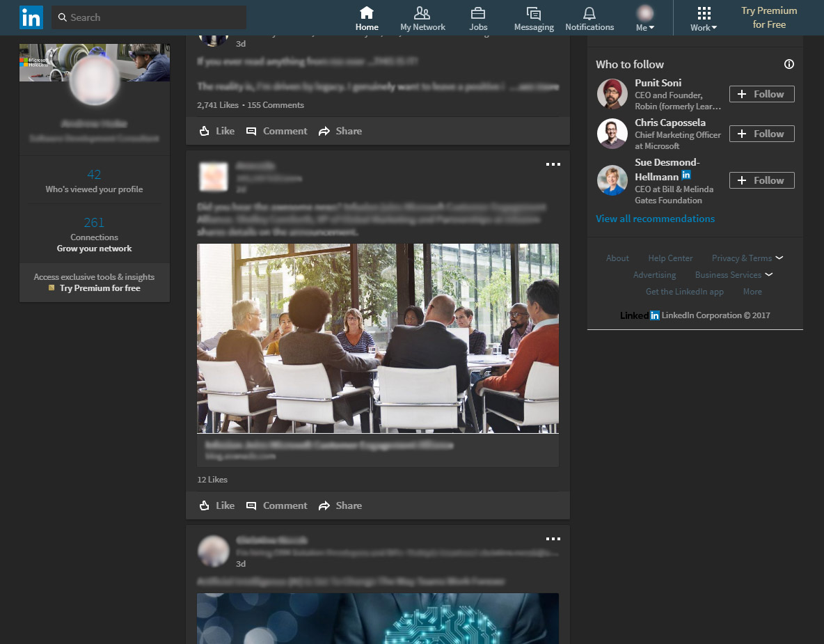This screenshot has width=824, height=644.
Task: Follow Sue Desmond-Hellmann
Action: coord(761,180)
